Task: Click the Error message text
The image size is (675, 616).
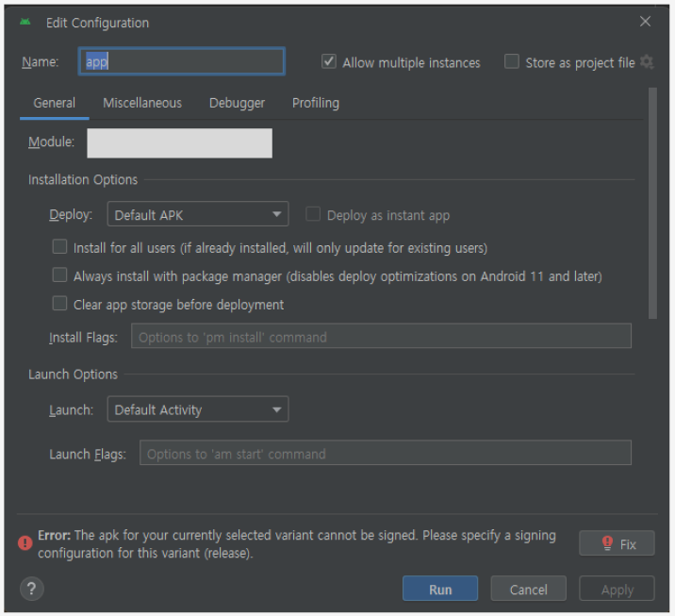Action: point(297,544)
